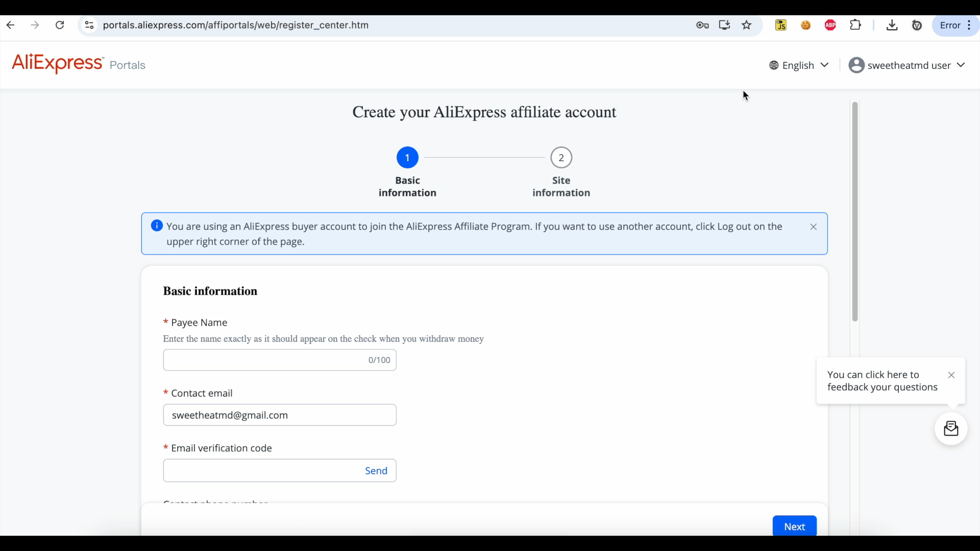
Task: Go back to the previous page
Action: pyautogui.click(x=11, y=25)
